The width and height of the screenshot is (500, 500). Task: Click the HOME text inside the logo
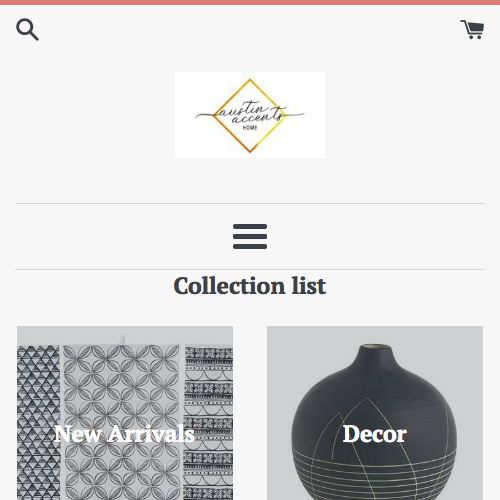[x=250, y=128]
